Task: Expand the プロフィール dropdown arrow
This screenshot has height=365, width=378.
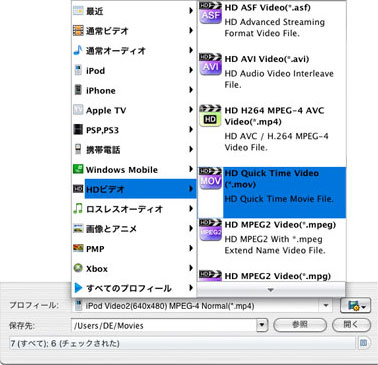Action: pyautogui.click(x=326, y=305)
